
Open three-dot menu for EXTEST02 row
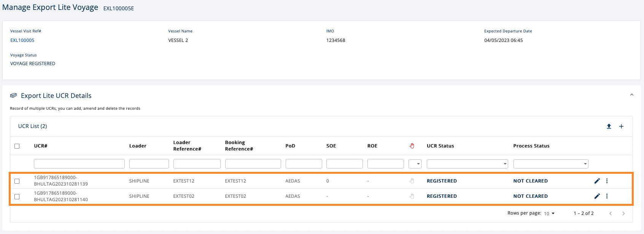coord(607,196)
